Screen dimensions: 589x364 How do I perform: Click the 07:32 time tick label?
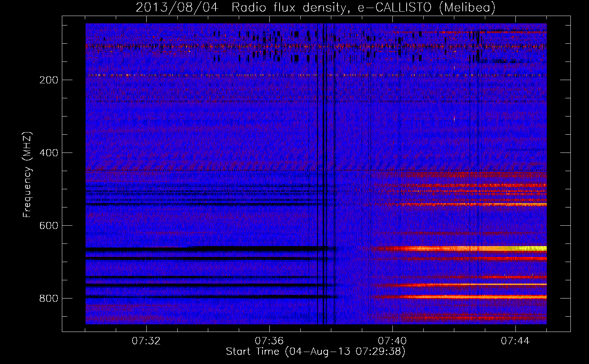point(146,341)
